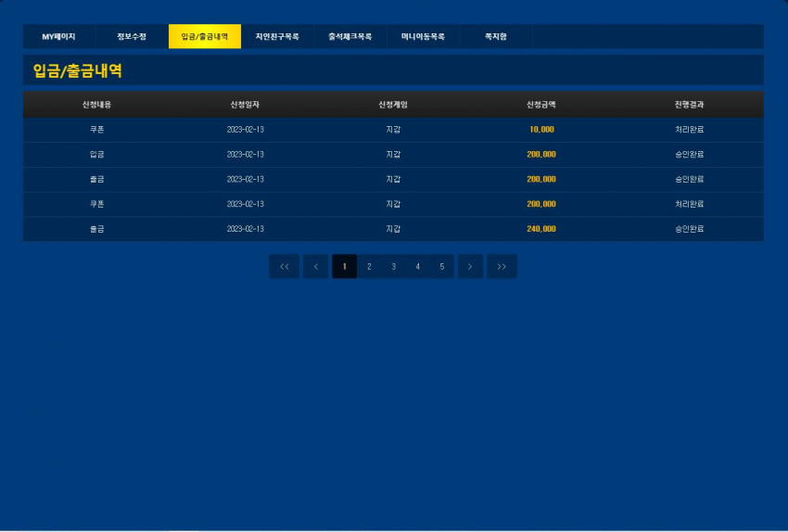Click the 10,000 amount cell
This screenshot has width=788, height=532.
(541, 130)
